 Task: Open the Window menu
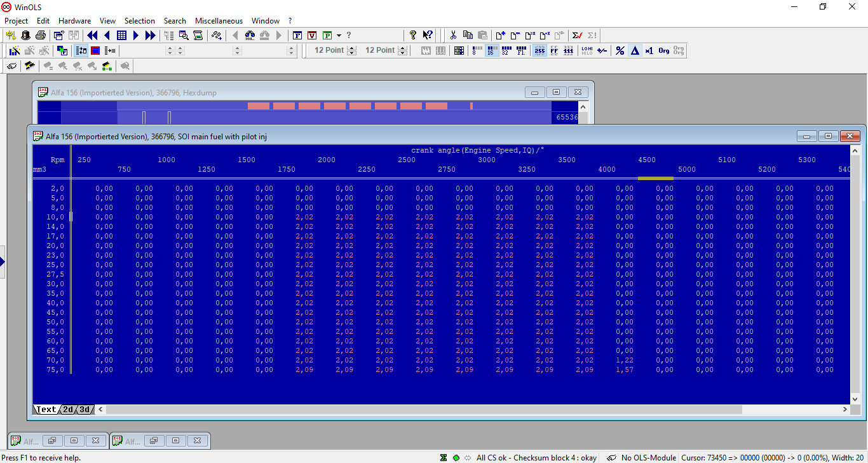(266, 21)
